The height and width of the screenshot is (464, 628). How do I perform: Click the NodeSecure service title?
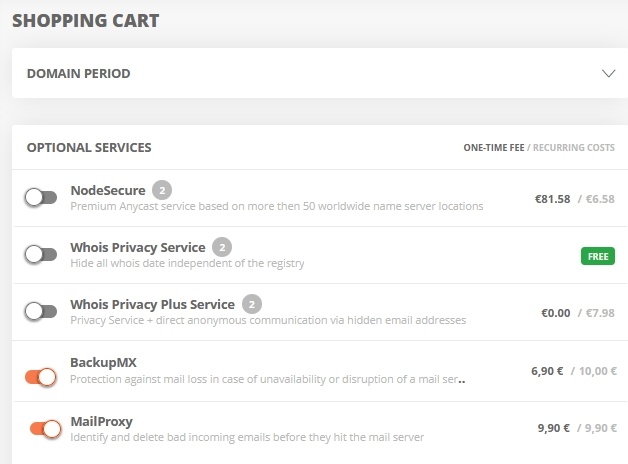pos(108,191)
